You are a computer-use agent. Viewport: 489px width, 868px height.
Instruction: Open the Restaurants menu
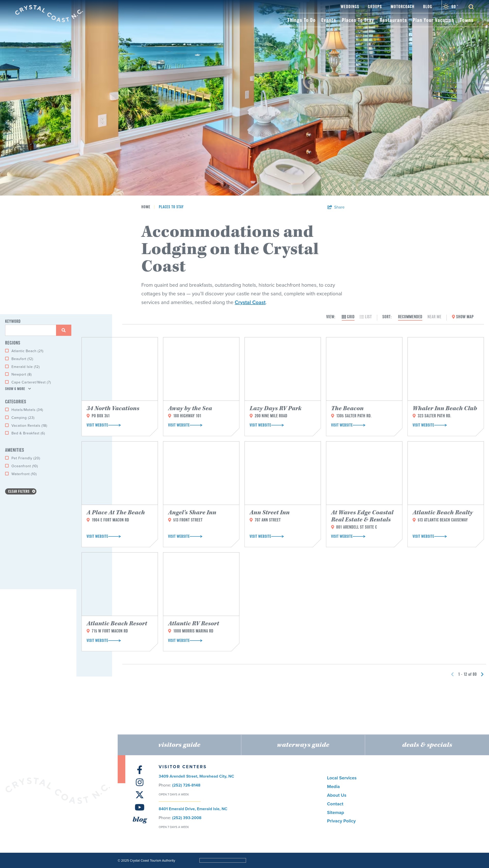pyautogui.click(x=393, y=20)
